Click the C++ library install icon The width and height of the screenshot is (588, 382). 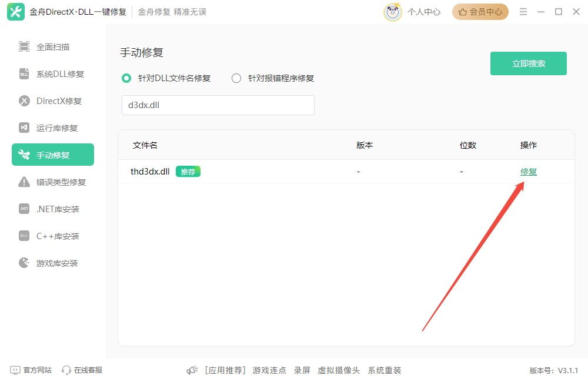tap(24, 236)
